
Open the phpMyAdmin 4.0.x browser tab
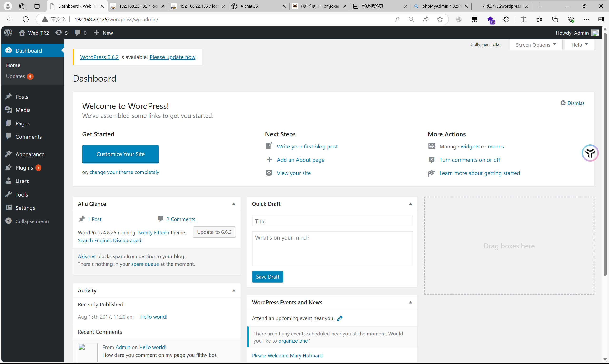(x=441, y=6)
